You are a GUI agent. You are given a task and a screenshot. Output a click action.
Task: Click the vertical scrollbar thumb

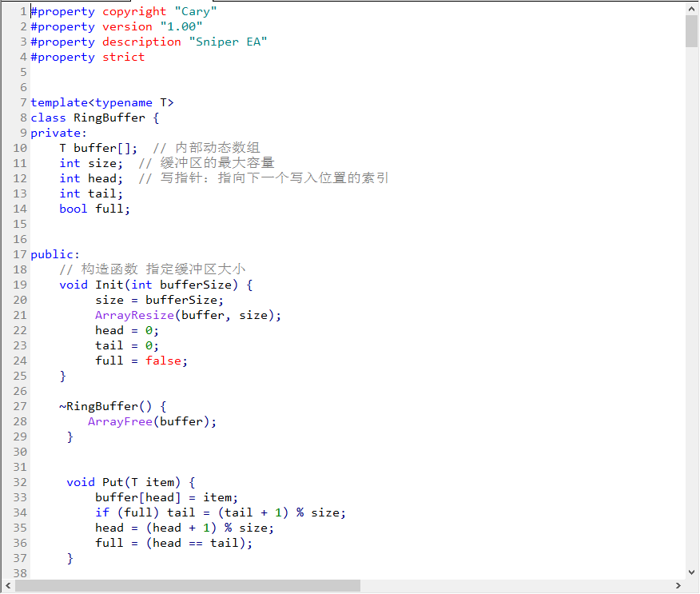691,31
